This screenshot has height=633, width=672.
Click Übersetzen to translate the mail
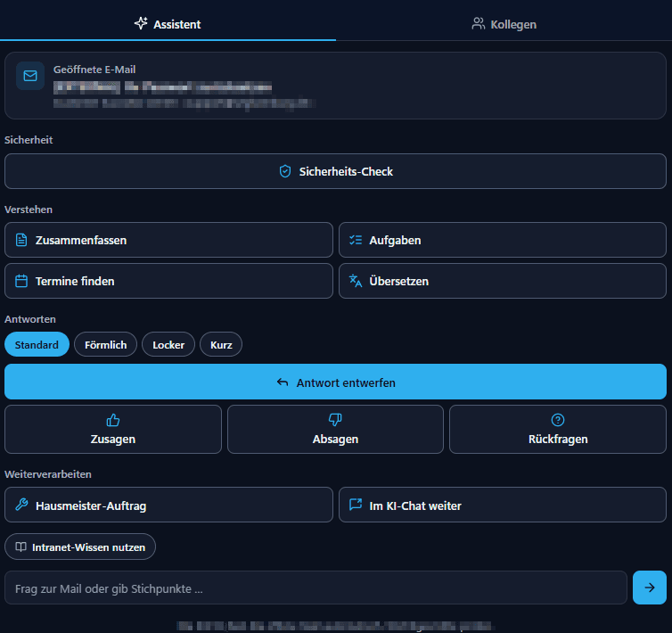tap(503, 281)
